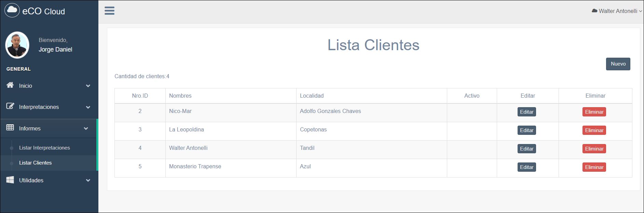
Task: Expand the Interpretaciones menu chevron
Action: (x=88, y=107)
